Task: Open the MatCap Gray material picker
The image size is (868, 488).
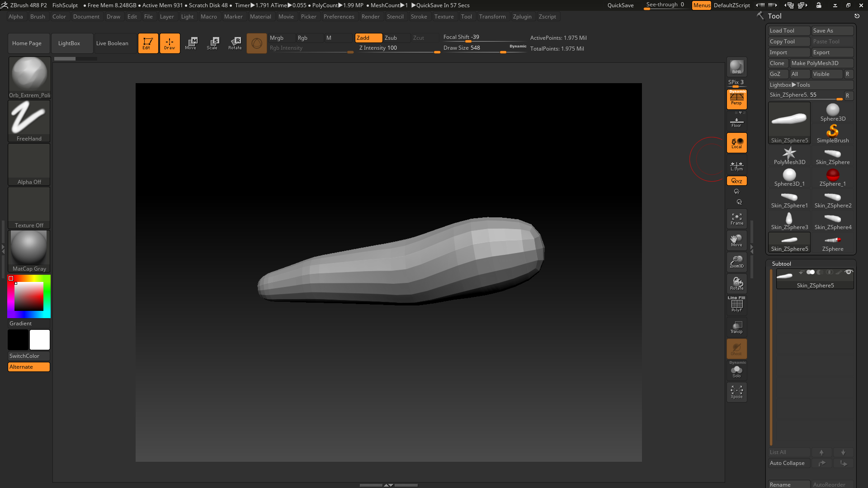Action: point(29,251)
